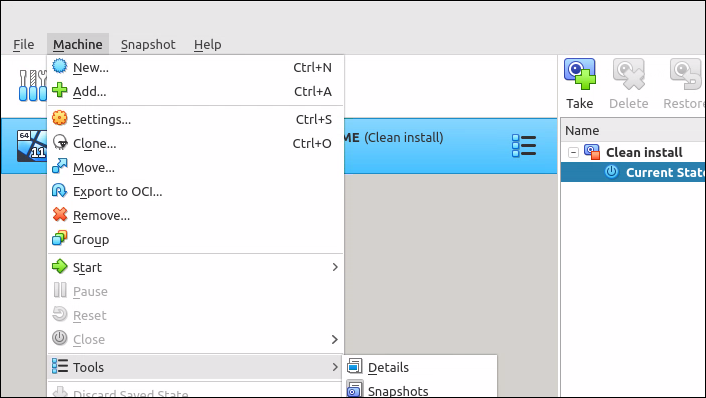Select Group menu entry
The height and width of the screenshot is (398, 706).
coord(195,240)
